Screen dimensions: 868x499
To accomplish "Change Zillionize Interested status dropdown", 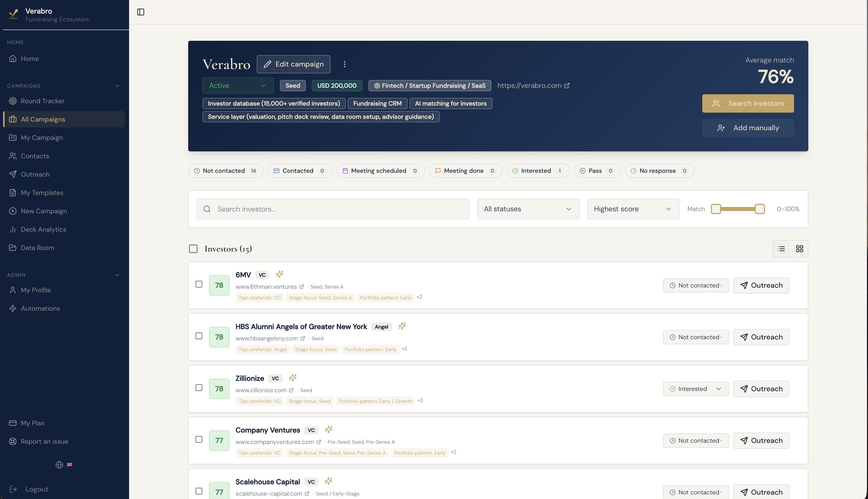I will pos(696,389).
